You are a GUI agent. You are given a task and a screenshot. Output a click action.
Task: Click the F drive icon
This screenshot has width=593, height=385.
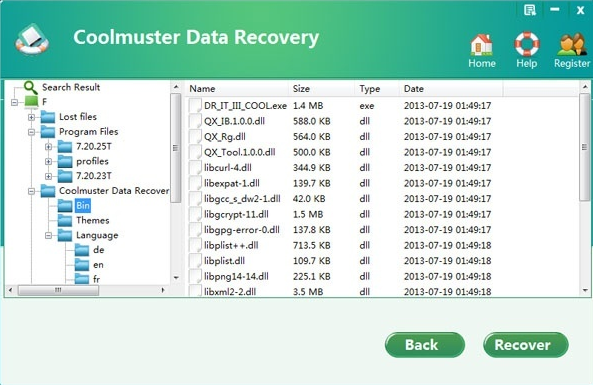31,101
